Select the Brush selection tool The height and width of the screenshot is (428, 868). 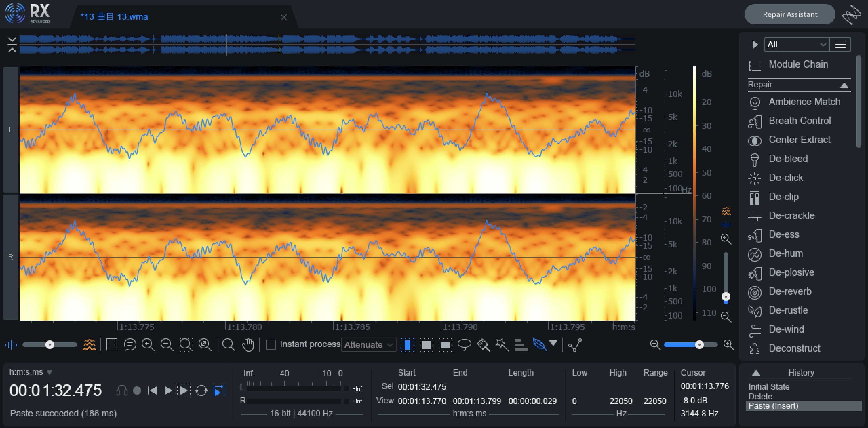click(484, 344)
